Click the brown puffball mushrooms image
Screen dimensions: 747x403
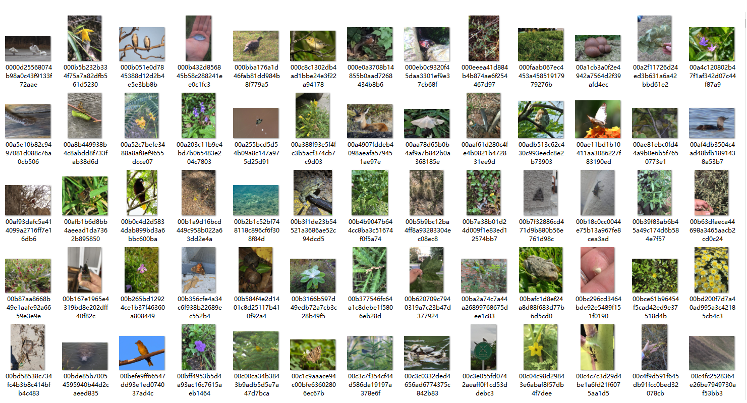pyautogui.click(x=598, y=48)
